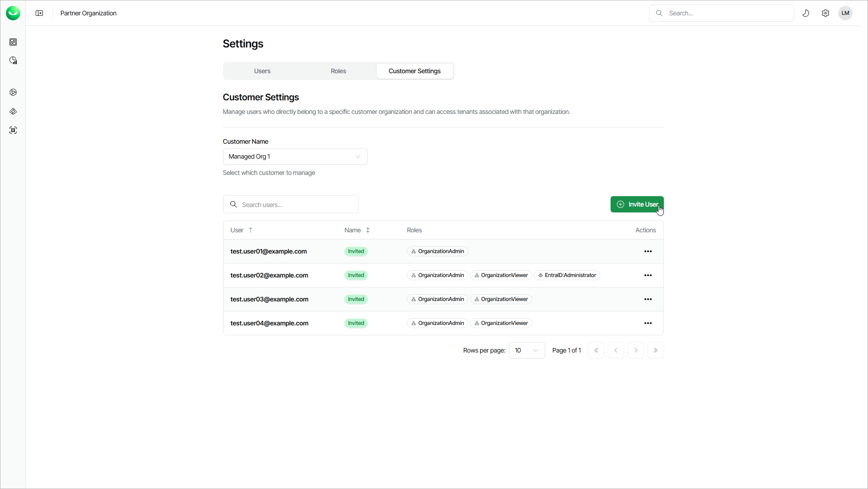Image resolution: width=868 pixels, height=489 pixels.
Task: Toggle dark mode moon icon
Action: click(805, 13)
